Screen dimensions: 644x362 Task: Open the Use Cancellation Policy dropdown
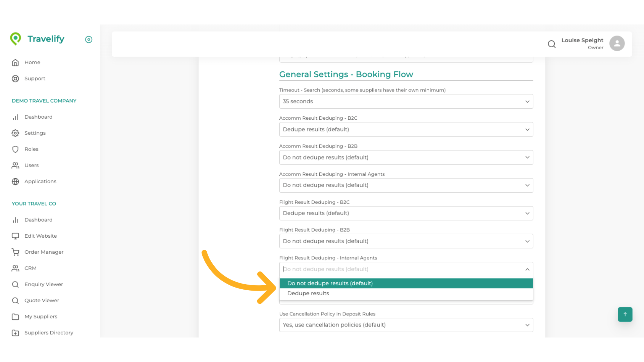tap(406, 325)
